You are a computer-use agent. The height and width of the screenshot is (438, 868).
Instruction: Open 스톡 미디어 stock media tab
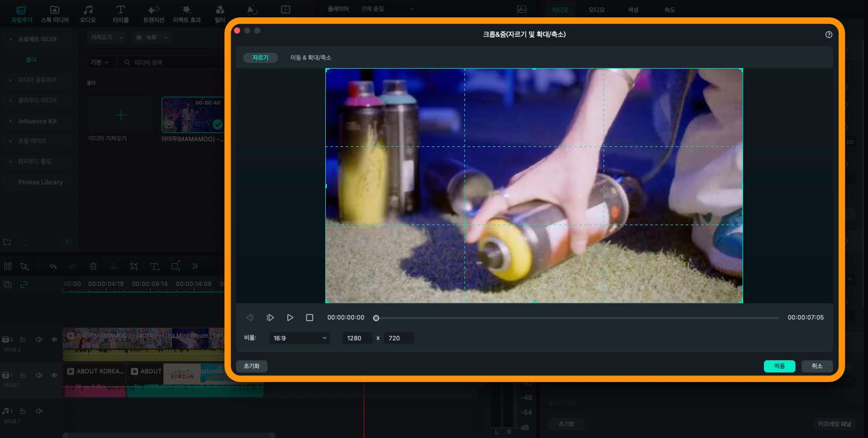[x=55, y=14]
